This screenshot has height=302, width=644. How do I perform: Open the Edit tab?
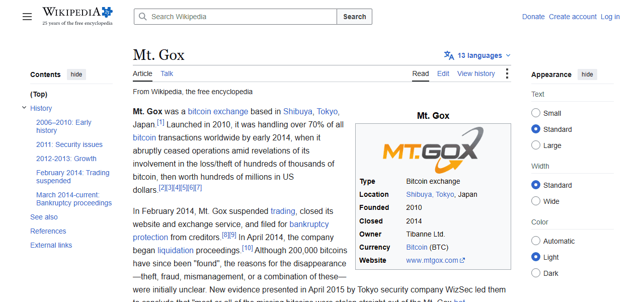pyautogui.click(x=443, y=73)
